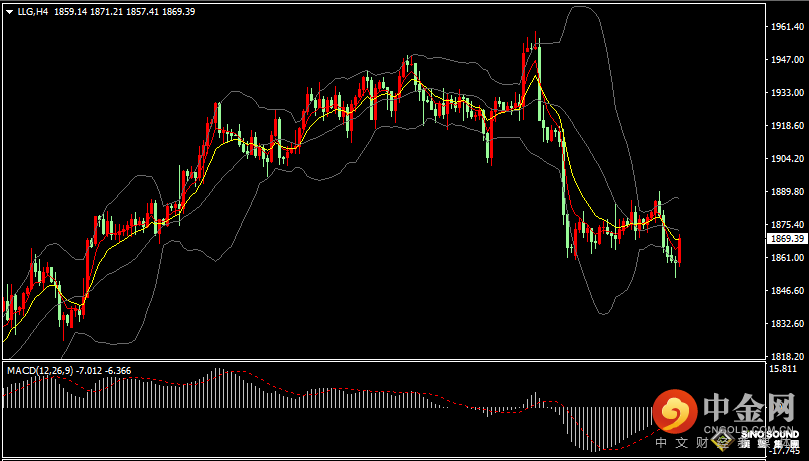Image resolution: width=809 pixels, height=461 pixels.
Task: Click the 1818.60 price axis label
Action: tap(787, 357)
